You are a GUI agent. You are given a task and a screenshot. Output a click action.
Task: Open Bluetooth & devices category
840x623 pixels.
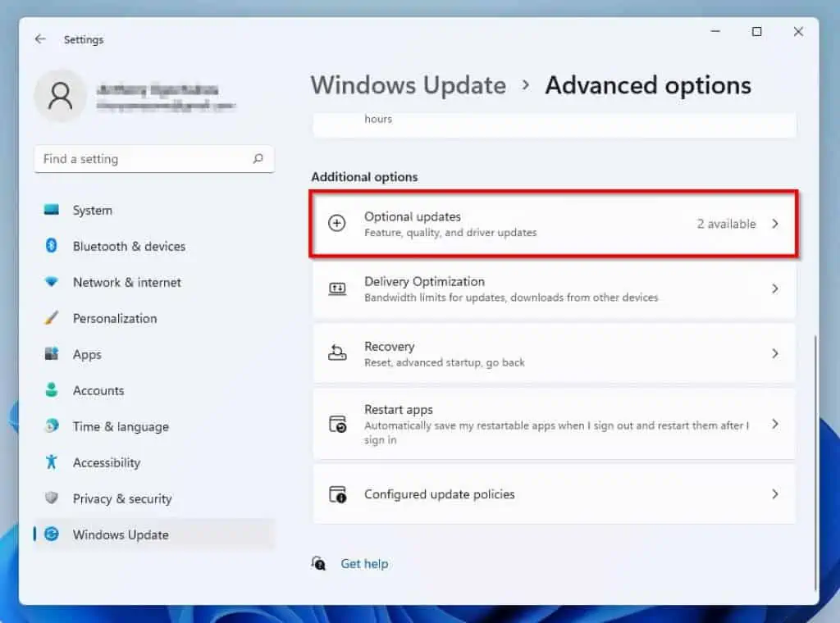pos(154,246)
